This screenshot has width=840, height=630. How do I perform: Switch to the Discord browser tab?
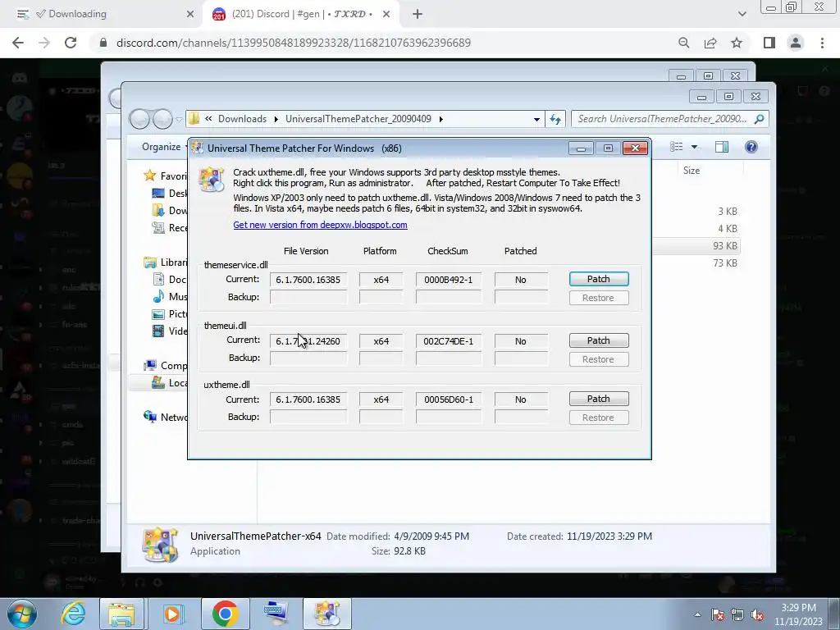[x=302, y=14]
